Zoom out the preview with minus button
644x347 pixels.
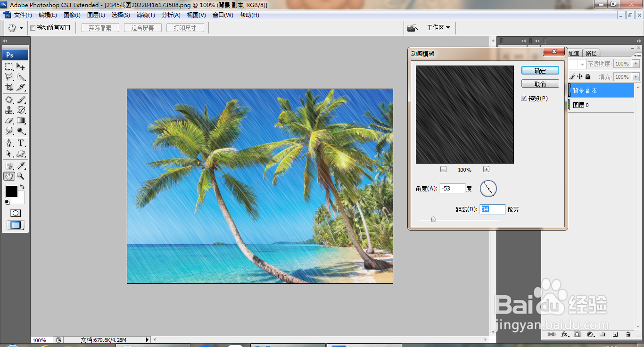click(x=443, y=169)
